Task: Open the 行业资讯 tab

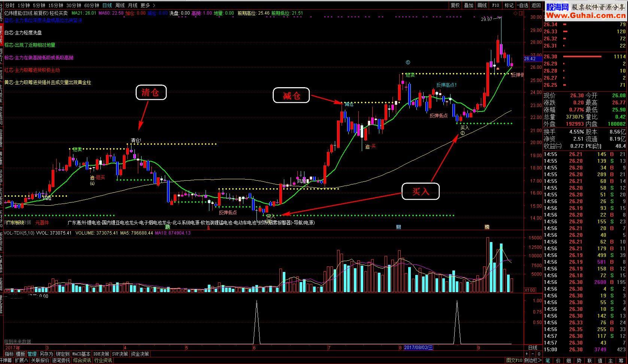Action: (x=103, y=361)
